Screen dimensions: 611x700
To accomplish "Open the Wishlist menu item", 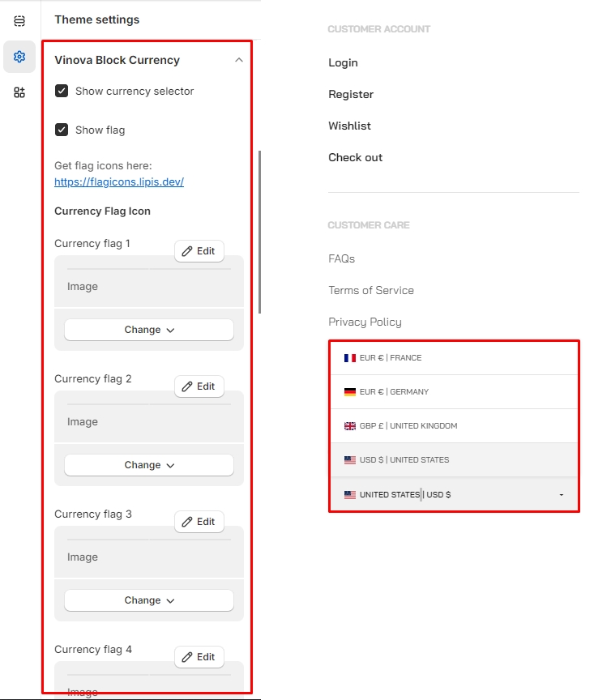I will tap(349, 126).
